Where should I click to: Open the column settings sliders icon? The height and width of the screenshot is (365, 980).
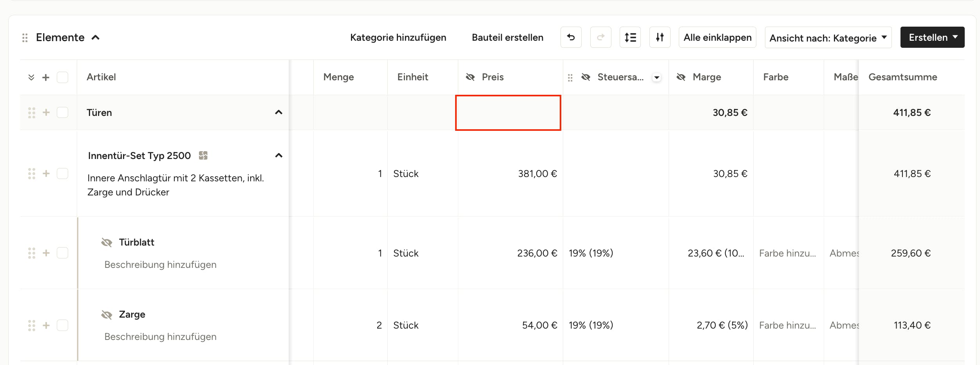coord(660,37)
